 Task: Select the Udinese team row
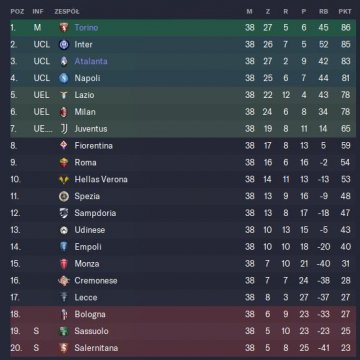pos(183,230)
